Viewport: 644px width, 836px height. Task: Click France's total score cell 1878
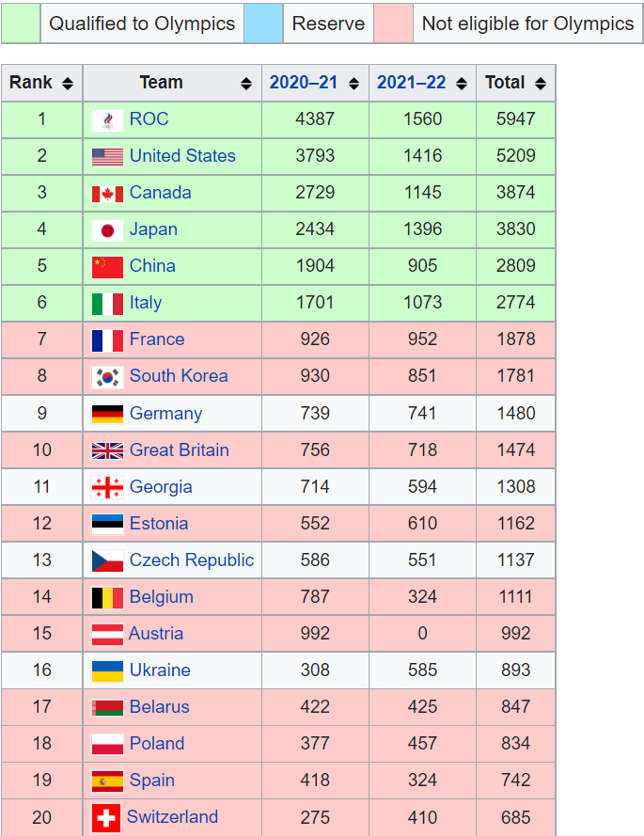tap(515, 339)
